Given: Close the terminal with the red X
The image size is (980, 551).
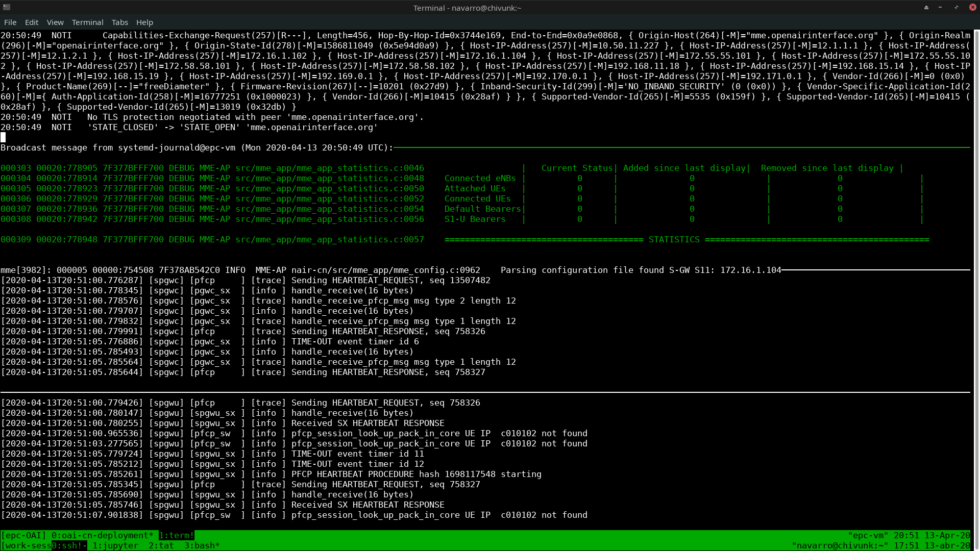Looking at the screenshot, I should coord(973,7).
